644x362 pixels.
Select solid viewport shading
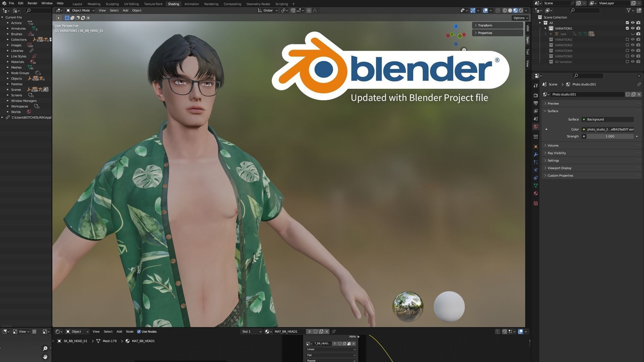(510, 10)
